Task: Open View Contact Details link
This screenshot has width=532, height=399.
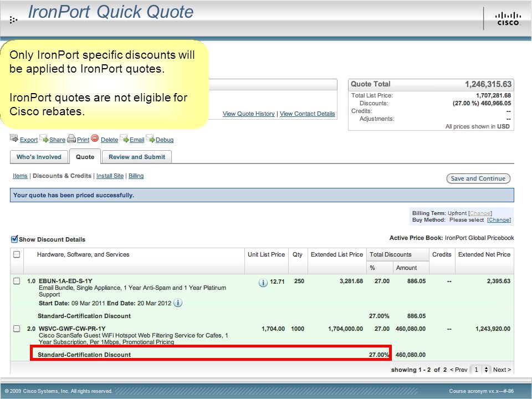Action: pyautogui.click(x=308, y=114)
